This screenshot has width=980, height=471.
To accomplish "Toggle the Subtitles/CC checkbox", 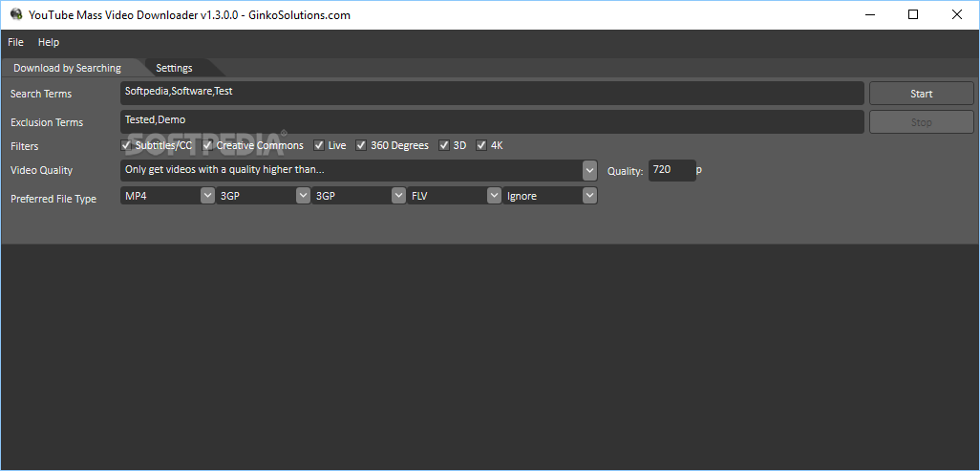I will point(126,145).
